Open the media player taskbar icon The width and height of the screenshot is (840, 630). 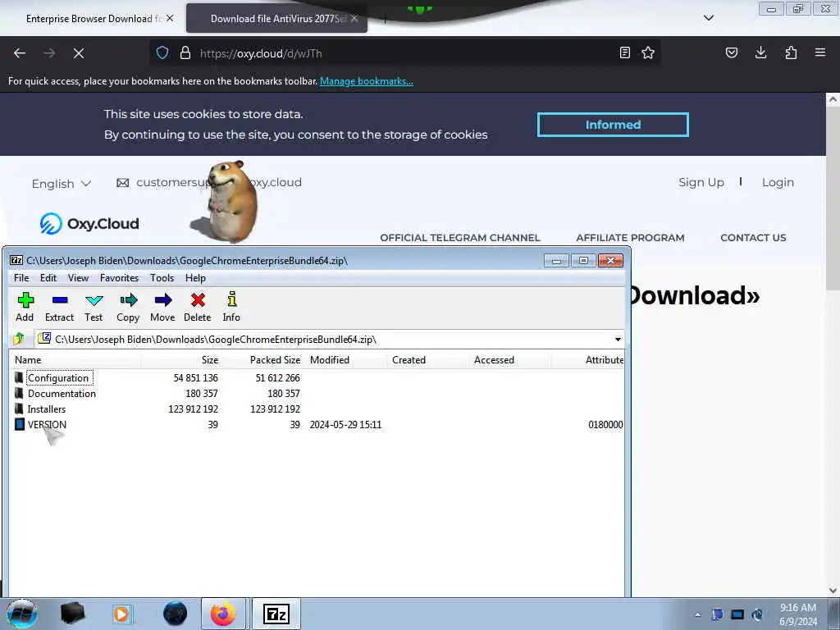tap(122, 614)
